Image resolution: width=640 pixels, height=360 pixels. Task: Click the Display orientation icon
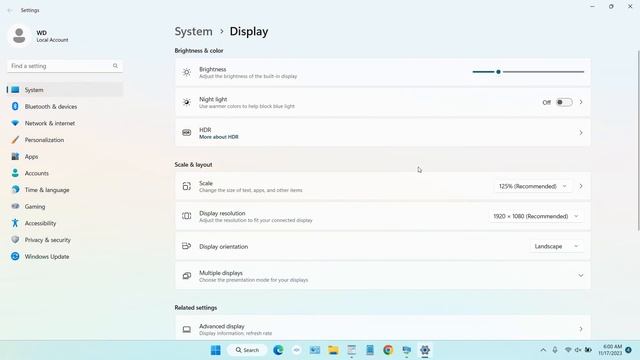(187, 246)
